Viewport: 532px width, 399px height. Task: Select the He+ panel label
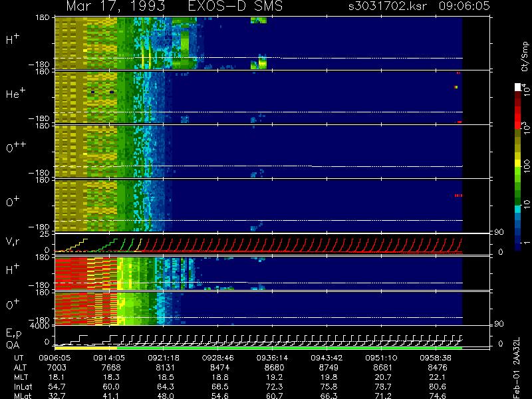[x=15, y=93]
